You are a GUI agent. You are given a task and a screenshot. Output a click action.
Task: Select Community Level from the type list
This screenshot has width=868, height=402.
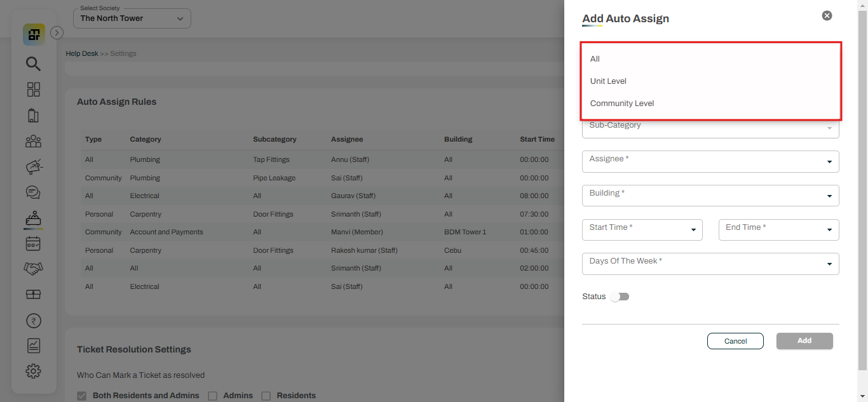coord(622,103)
